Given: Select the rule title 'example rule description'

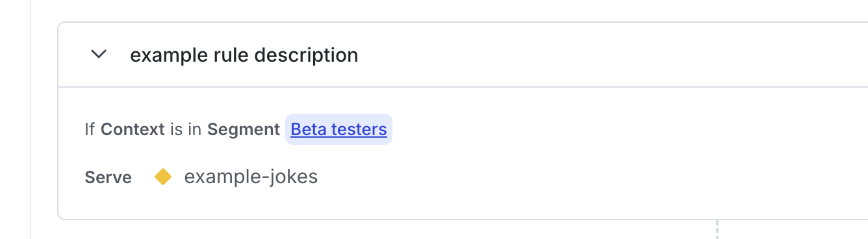Looking at the screenshot, I should coord(244,55).
